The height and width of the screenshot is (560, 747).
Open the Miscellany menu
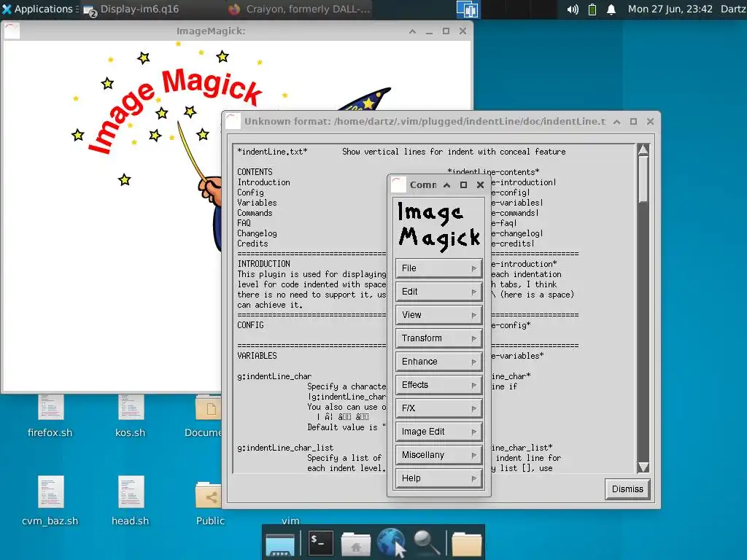click(x=438, y=455)
